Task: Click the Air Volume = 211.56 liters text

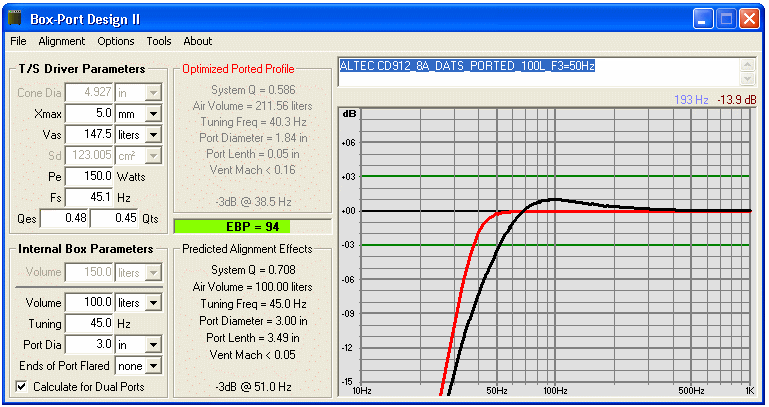Action: pos(253,106)
